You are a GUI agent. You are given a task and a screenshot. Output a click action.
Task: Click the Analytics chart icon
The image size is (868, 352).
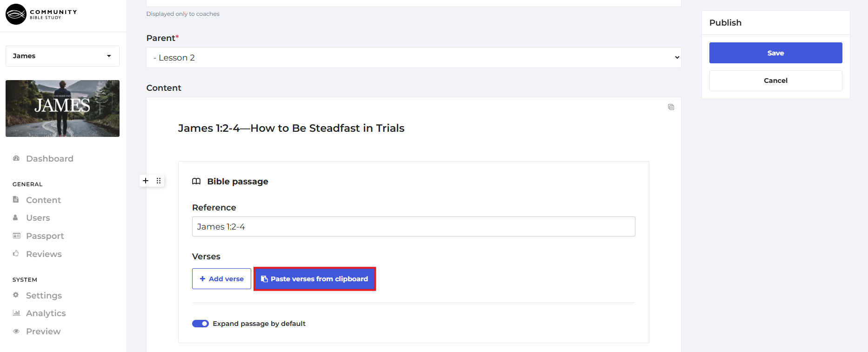16,313
